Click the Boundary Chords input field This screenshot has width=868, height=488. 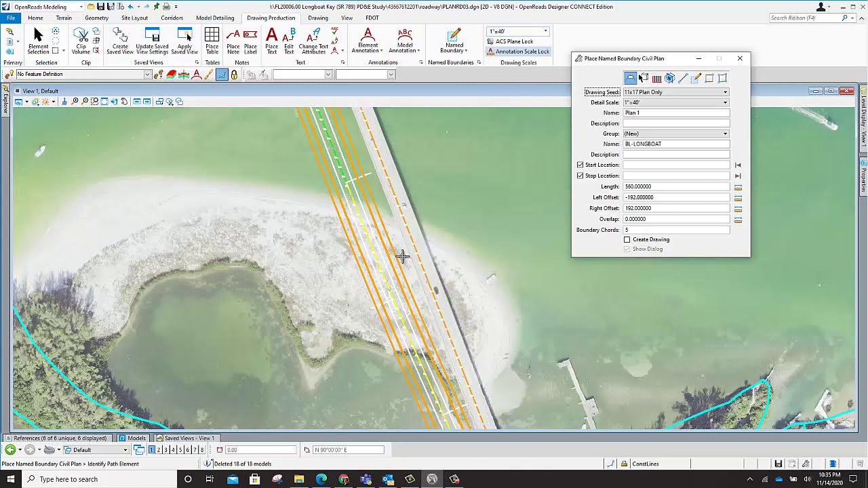tap(676, 230)
